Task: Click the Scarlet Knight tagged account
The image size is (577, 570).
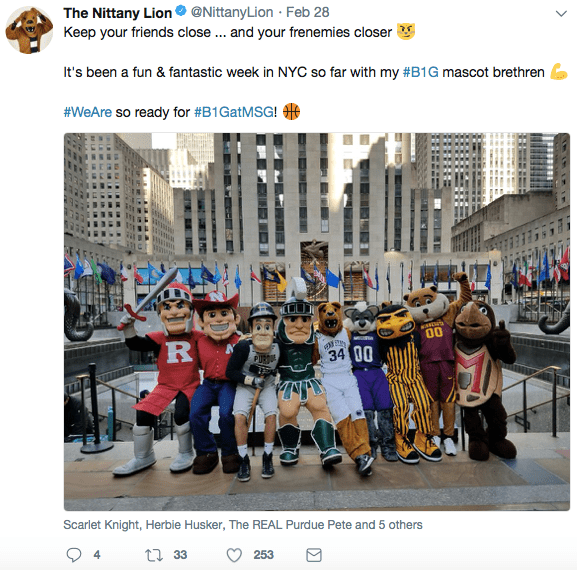Action: click(101, 525)
